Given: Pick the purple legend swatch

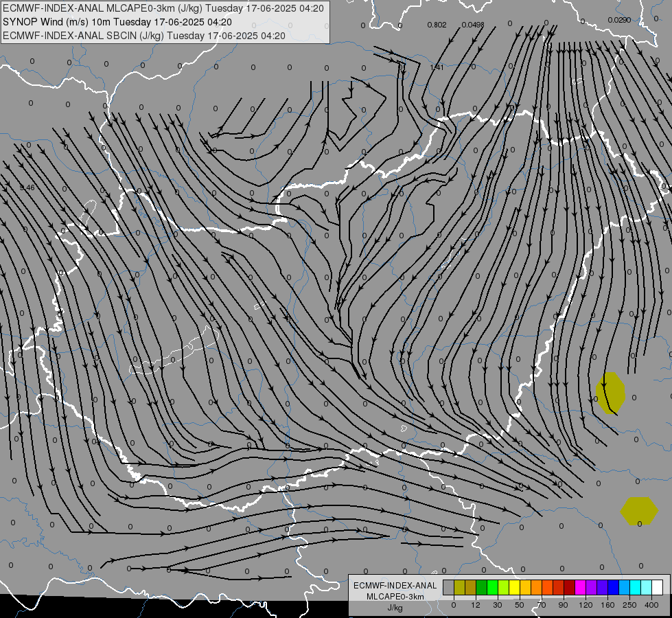Looking at the screenshot, I should click(591, 587).
